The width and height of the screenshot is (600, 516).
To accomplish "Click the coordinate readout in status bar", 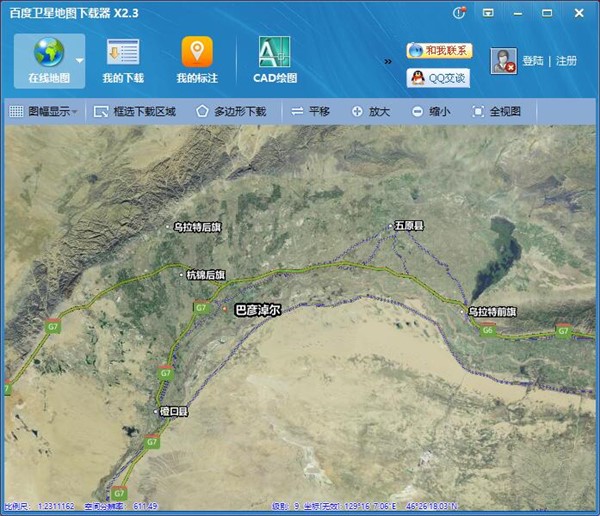I will [x=381, y=506].
